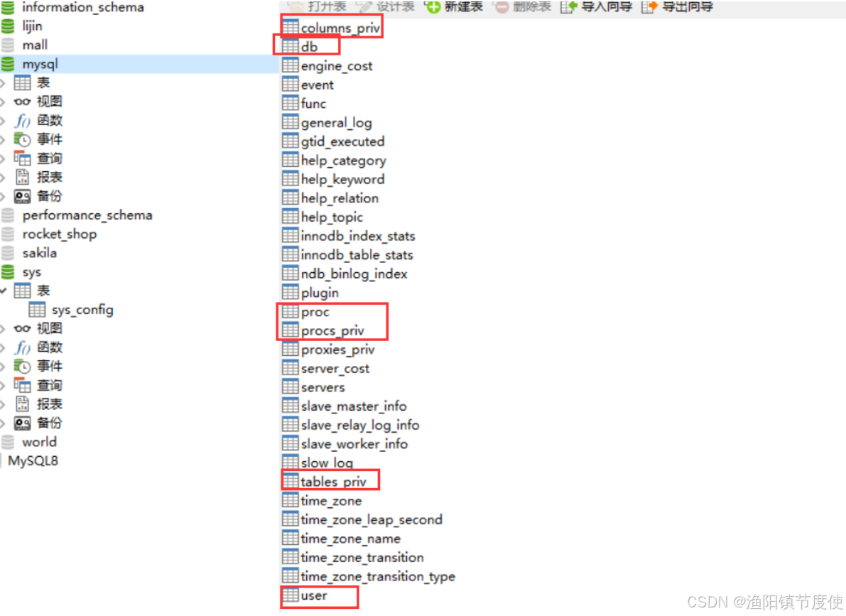Select the procs_priv table
Viewport: 846px width, 616px height.
332,331
